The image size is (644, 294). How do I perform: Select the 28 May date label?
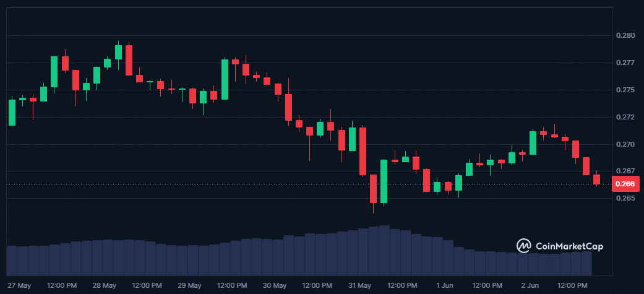tap(104, 285)
